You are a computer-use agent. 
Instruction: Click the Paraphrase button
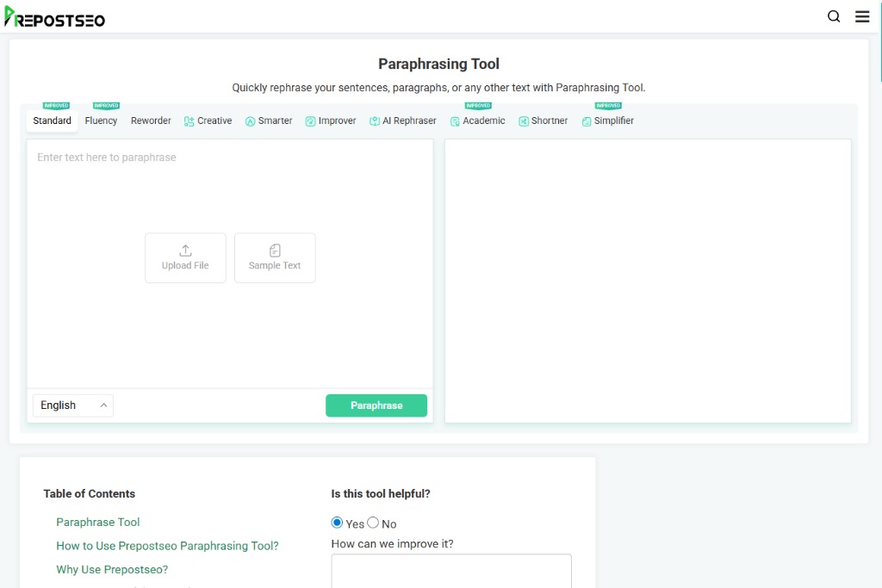click(x=376, y=405)
